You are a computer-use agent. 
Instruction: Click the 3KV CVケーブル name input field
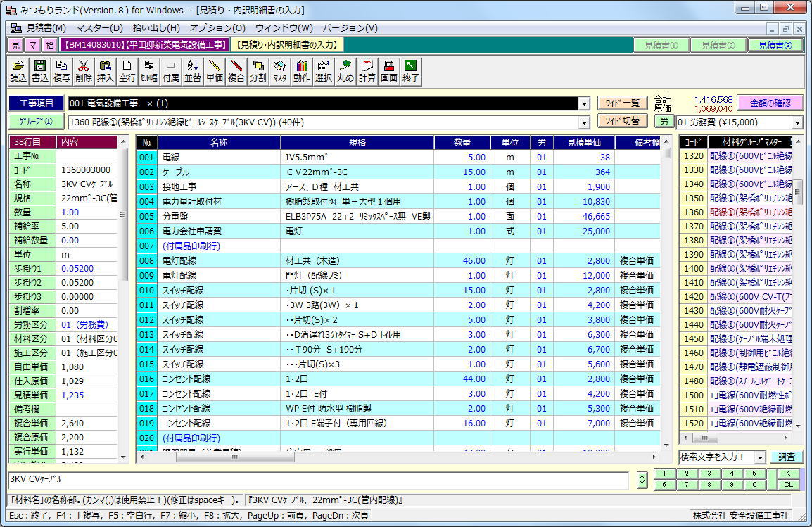click(318, 480)
